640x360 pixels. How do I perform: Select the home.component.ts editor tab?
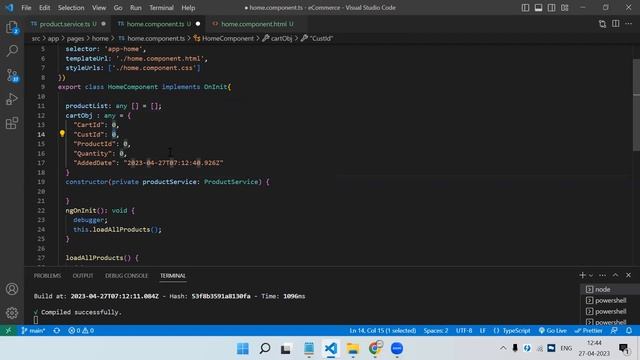[158, 24]
